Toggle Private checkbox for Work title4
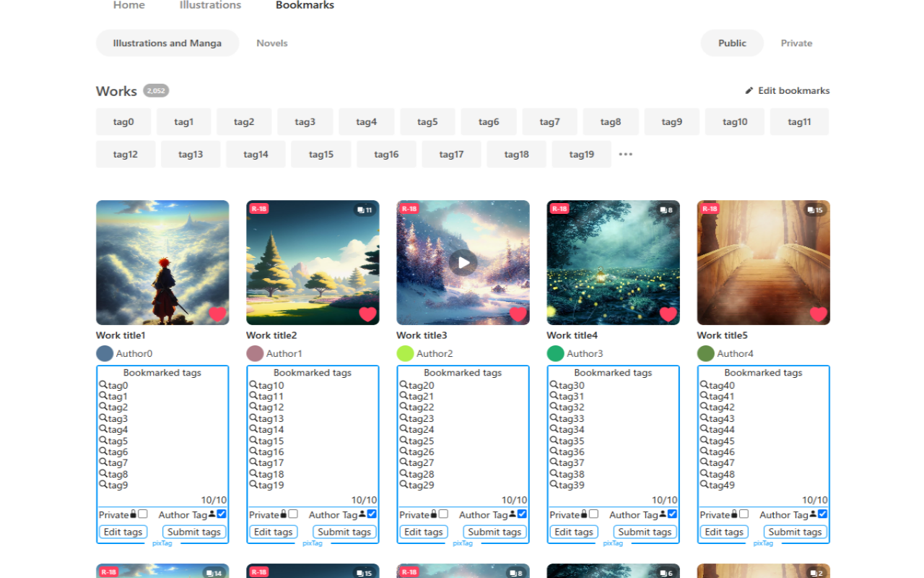The width and height of the screenshot is (924, 578). pyautogui.click(x=593, y=514)
